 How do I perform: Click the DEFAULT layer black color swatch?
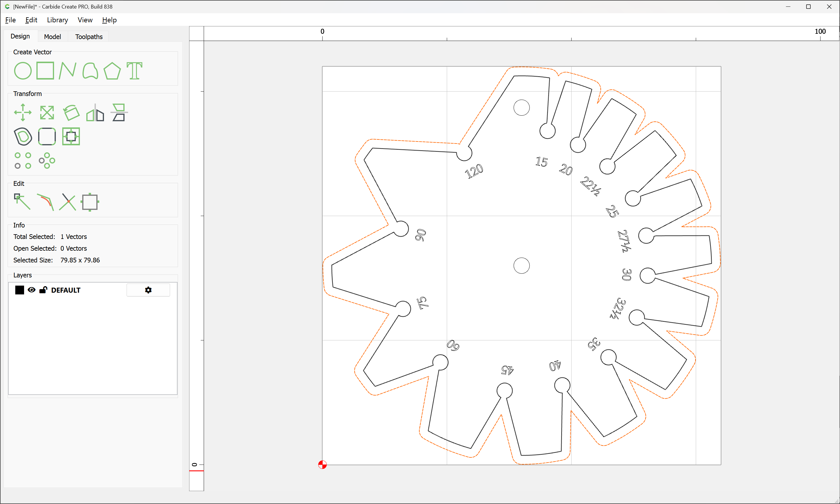[20, 290]
